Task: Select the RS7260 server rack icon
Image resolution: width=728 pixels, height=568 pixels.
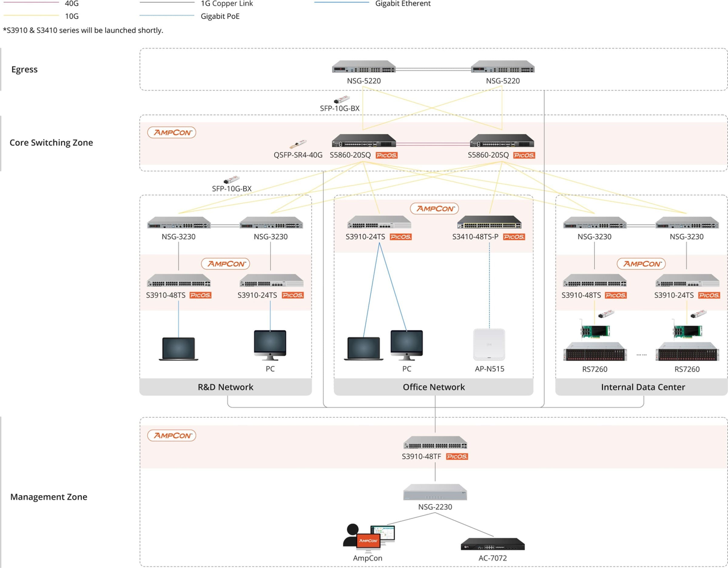Action: (594, 353)
